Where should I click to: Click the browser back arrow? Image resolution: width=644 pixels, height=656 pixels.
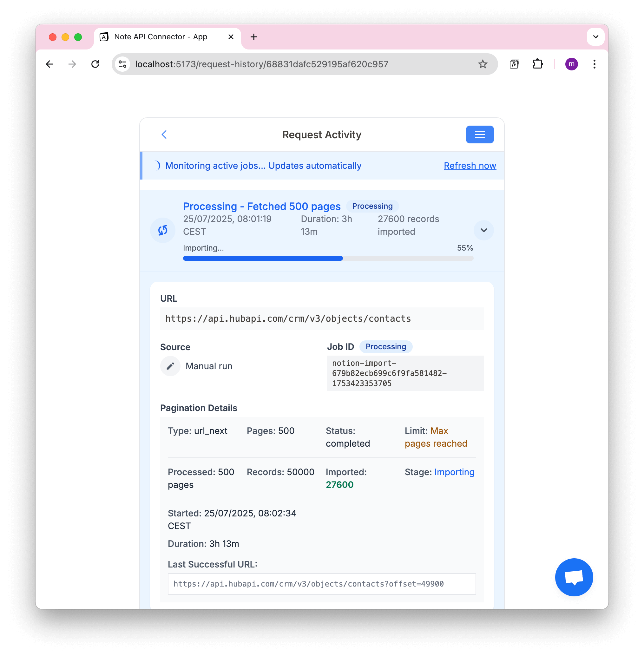50,64
